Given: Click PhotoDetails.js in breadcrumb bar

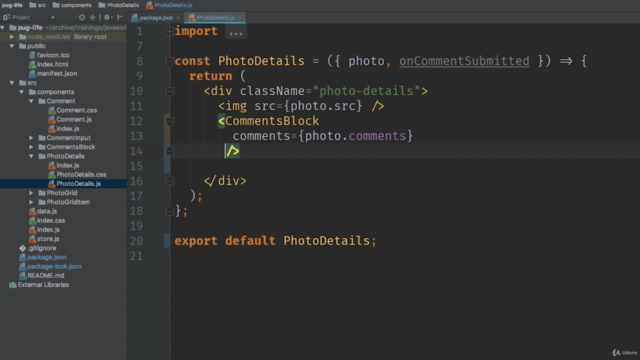Looking at the screenshot, I should tap(169, 5).
